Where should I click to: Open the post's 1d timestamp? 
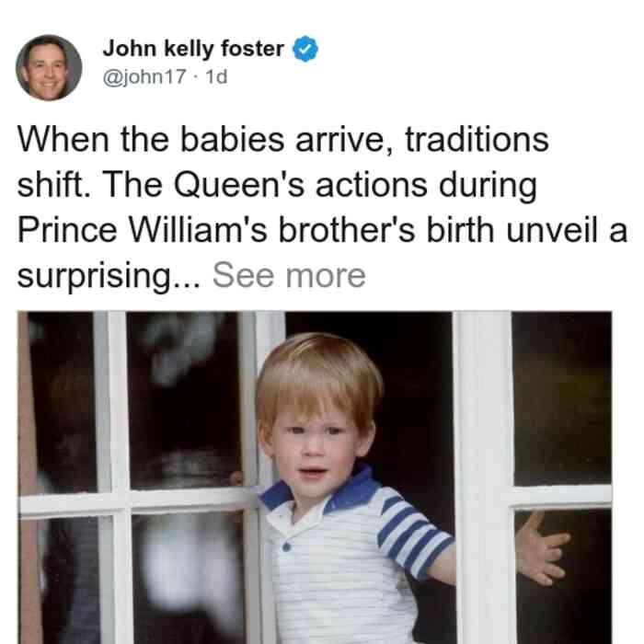click(216, 77)
